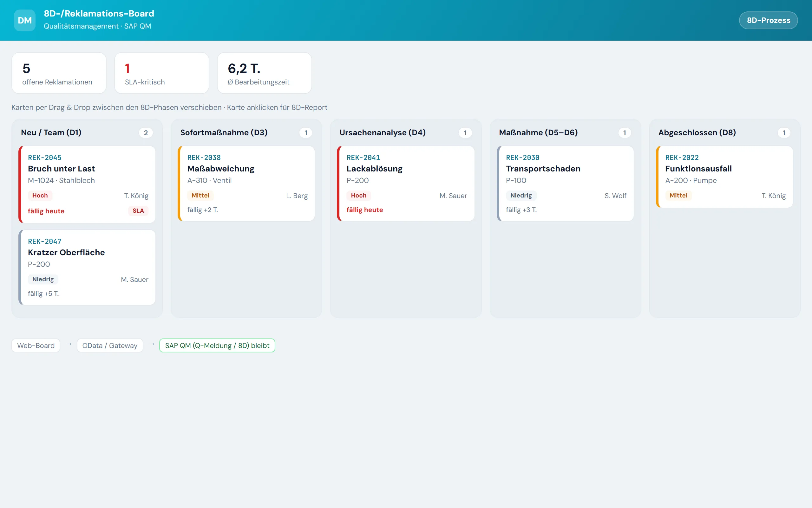Select the Sofortmaßnahme (D3) column header
Image resolution: width=812 pixels, height=508 pixels.
coord(224,132)
